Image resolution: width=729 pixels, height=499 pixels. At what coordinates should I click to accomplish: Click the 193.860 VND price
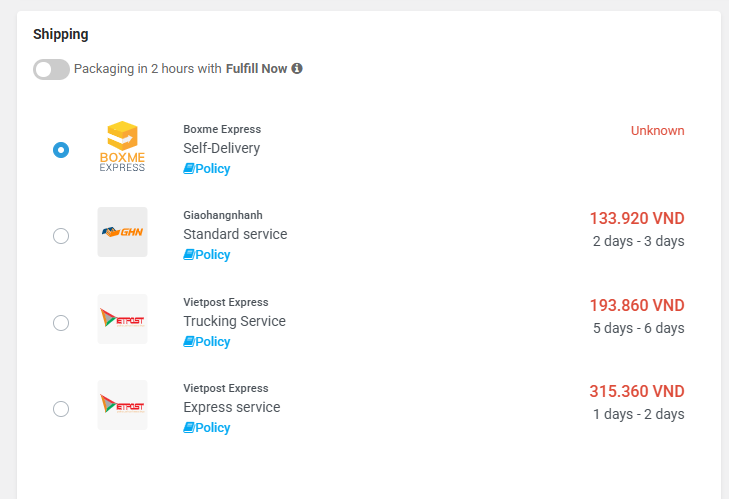(x=636, y=306)
